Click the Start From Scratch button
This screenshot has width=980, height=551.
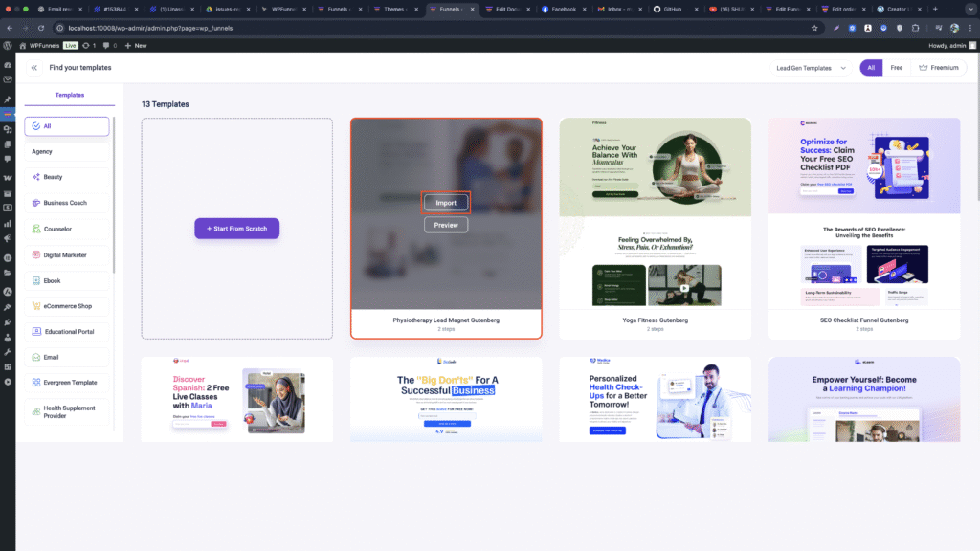(236, 228)
